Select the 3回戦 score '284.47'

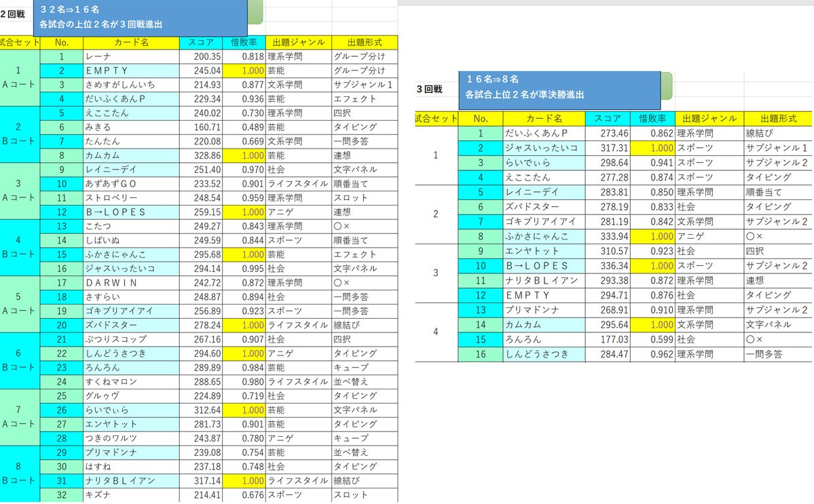click(x=608, y=354)
